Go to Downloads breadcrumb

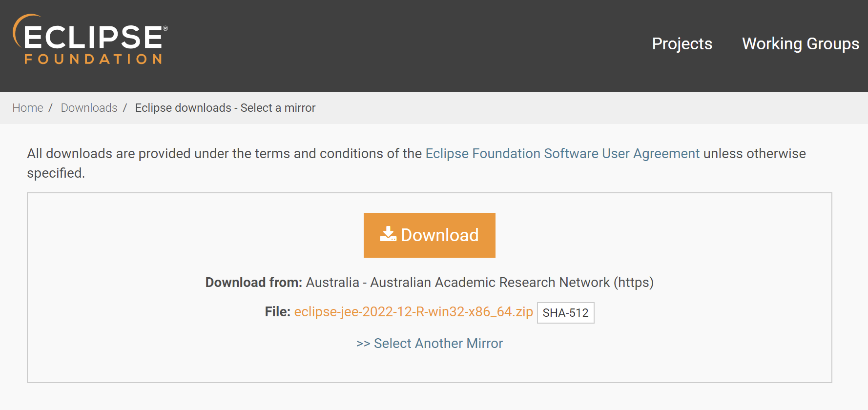(x=89, y=108)
